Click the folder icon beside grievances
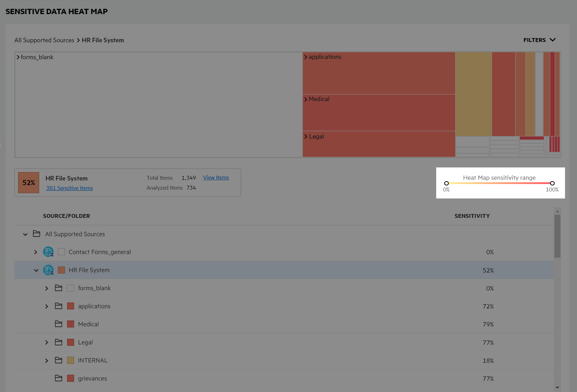This screenshot has width=577, height=392. tap(59, 379)
